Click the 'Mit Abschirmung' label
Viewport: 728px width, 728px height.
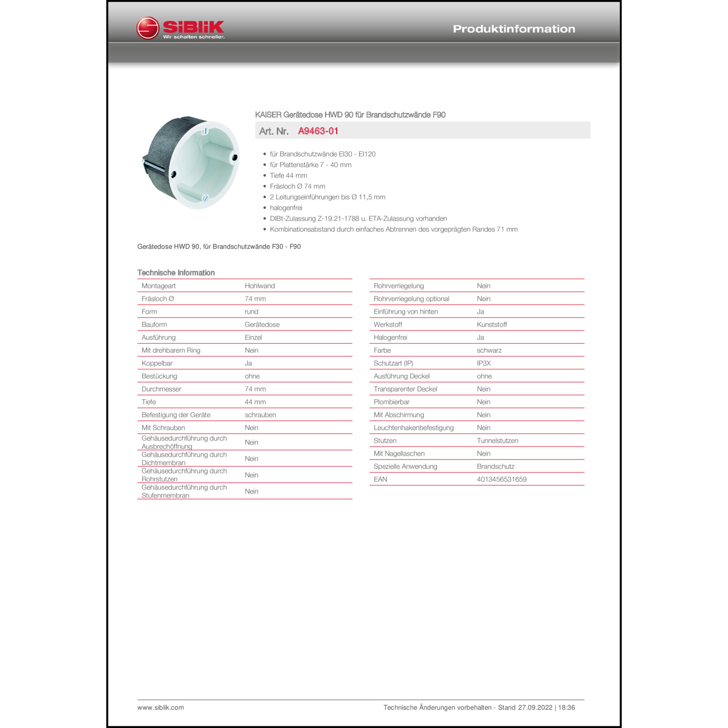click(399, 415)
